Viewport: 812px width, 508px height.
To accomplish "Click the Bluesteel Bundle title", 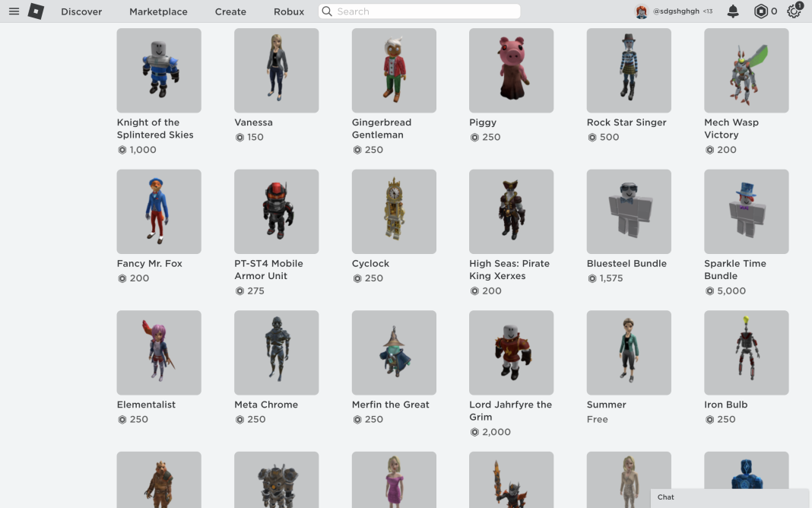I will [x=626, y=264].
